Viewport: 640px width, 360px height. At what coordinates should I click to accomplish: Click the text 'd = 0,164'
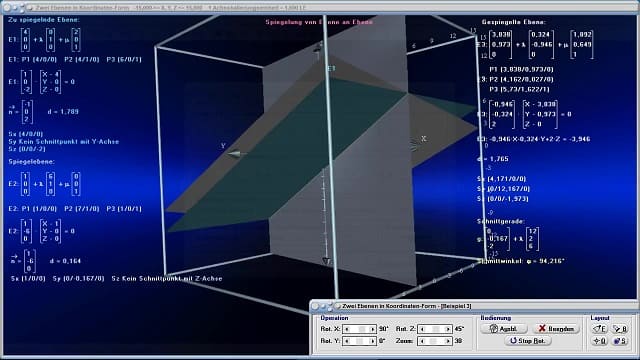[x=65, y=261]
